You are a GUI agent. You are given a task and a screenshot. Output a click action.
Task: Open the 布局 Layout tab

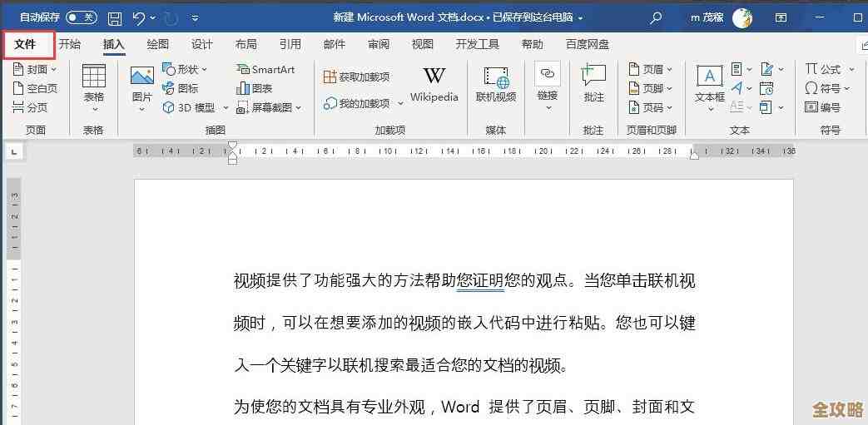pyautogui.click(x=246, y=45)
